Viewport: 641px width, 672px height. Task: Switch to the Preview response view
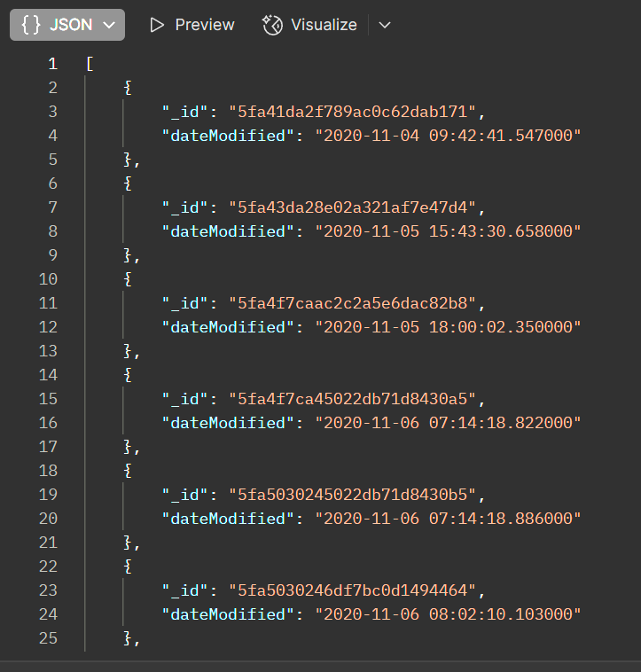click(x=204, y=25)
